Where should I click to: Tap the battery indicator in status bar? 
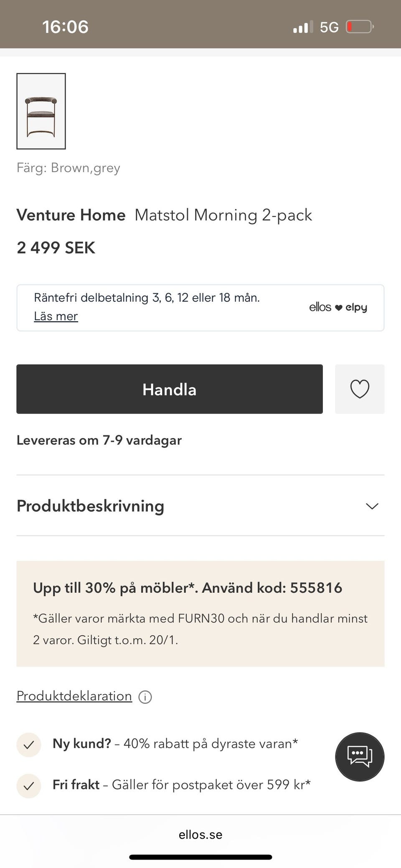point(360,27)
